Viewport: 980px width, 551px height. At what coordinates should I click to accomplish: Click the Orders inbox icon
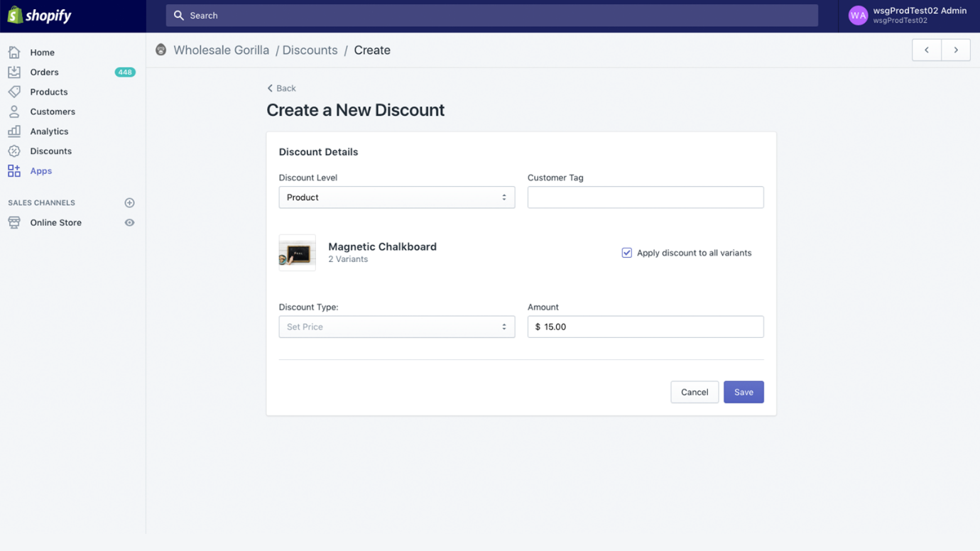click(x=14, y=72)
